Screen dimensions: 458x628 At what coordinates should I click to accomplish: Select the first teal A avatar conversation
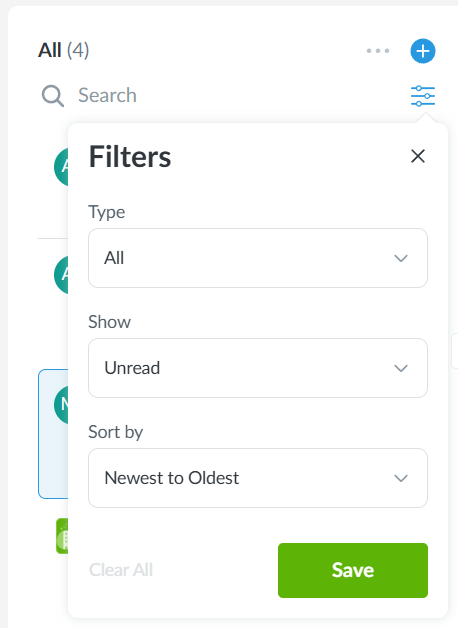61,167
